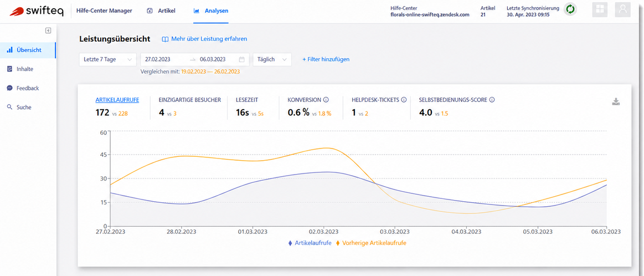This screenshot has height=276, width=644.
Task: Select the EINZIGARTIGE BESUCHER metric
Action: click(190, 100)
